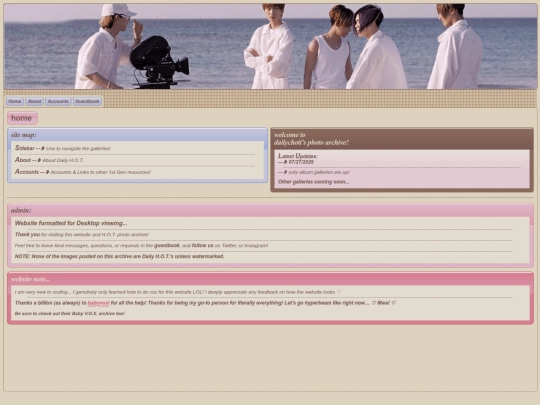Click 'About Daily H.O.T.' description text

[x=63, y=160]
